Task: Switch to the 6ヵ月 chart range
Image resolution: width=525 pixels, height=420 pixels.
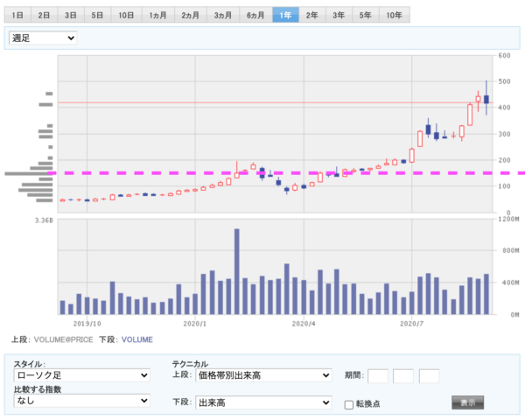Action: coord(255,15)
